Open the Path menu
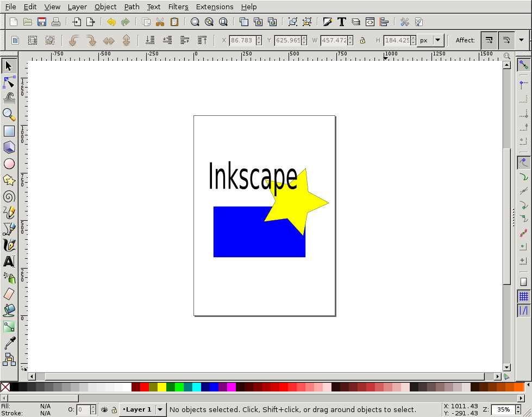This screenshot has height=417, width=532. [132, 7]
